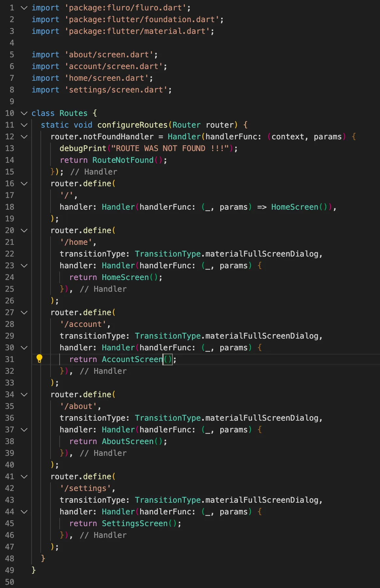This screenshot has height=588, width=380.
Task: Click the yellow lightbulb quick-fix icon
Action: pos(39,359)
